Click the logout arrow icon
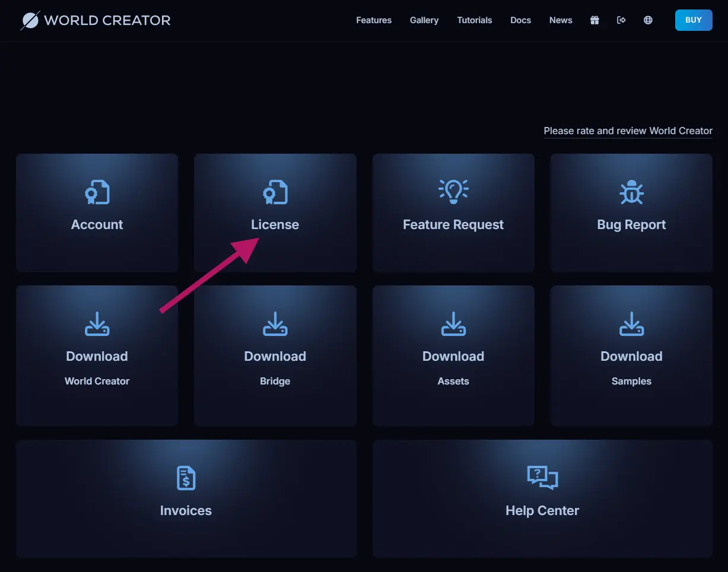This screenshot has height=572, width=728. click(x=621, y=20)
